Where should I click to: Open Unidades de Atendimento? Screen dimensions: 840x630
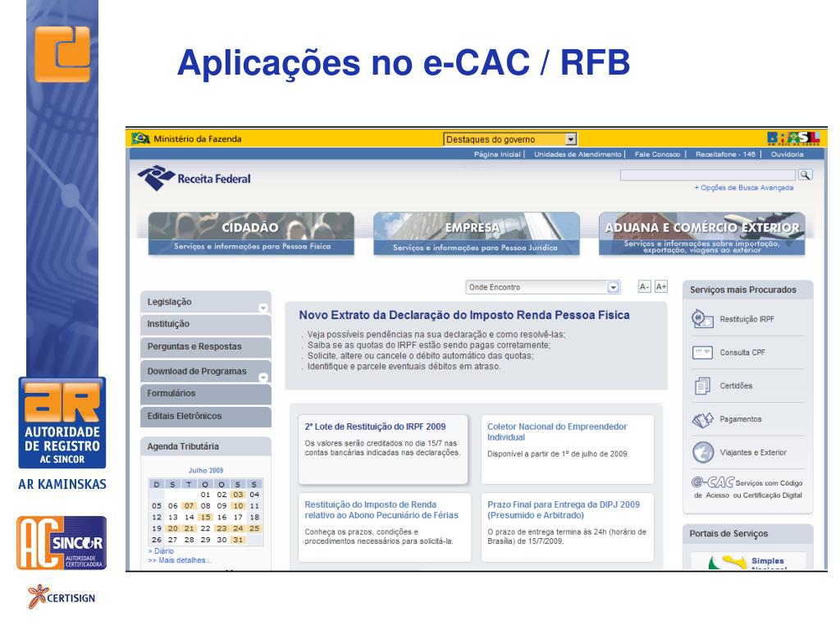click(577, 154)
